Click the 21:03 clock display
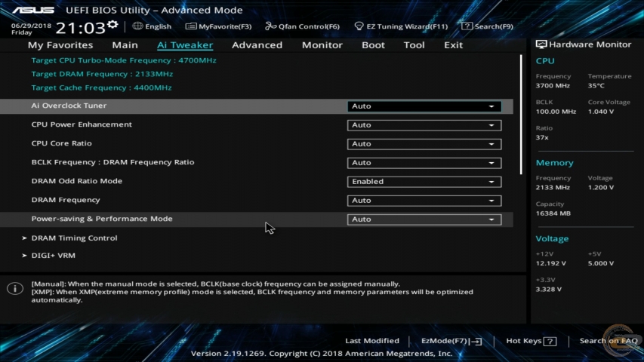The width and height of the screenshot is (644, 362). point(81,28)
